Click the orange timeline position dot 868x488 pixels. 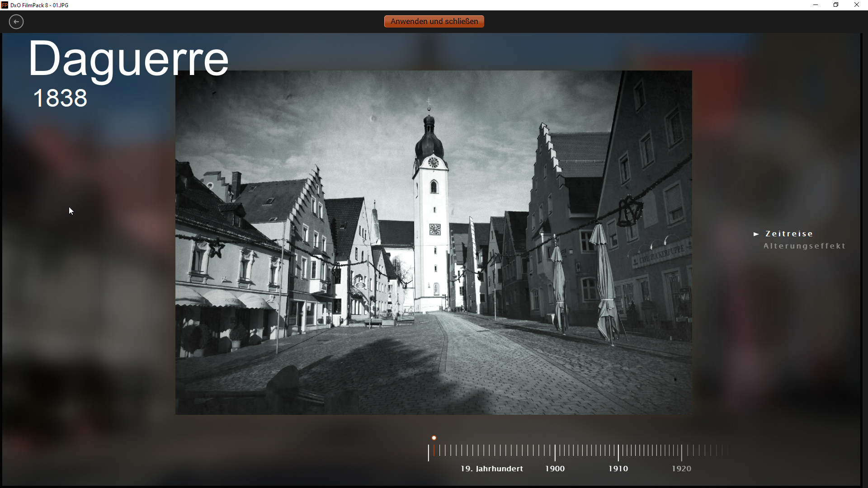pyautogui.click(x=434, y=438)
